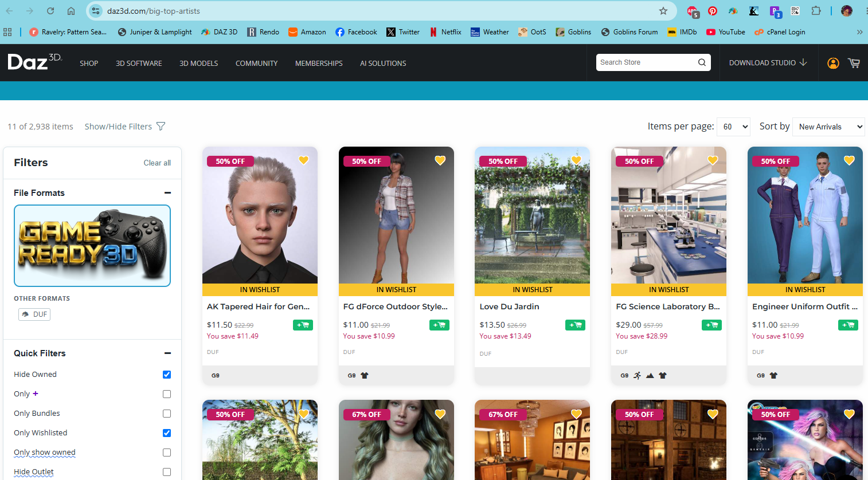
Task: Go to browser home icon
Action: click(x=71, y=11)
